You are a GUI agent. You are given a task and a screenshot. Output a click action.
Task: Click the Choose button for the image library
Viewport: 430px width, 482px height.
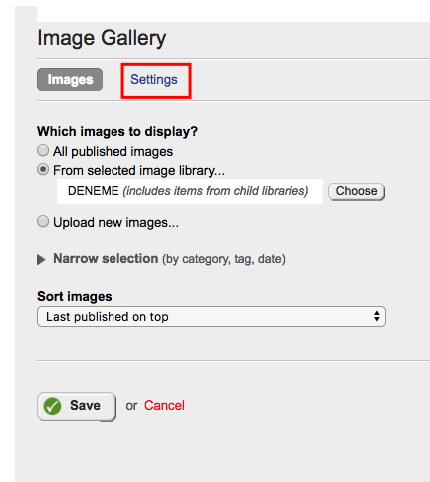[356, 191]
